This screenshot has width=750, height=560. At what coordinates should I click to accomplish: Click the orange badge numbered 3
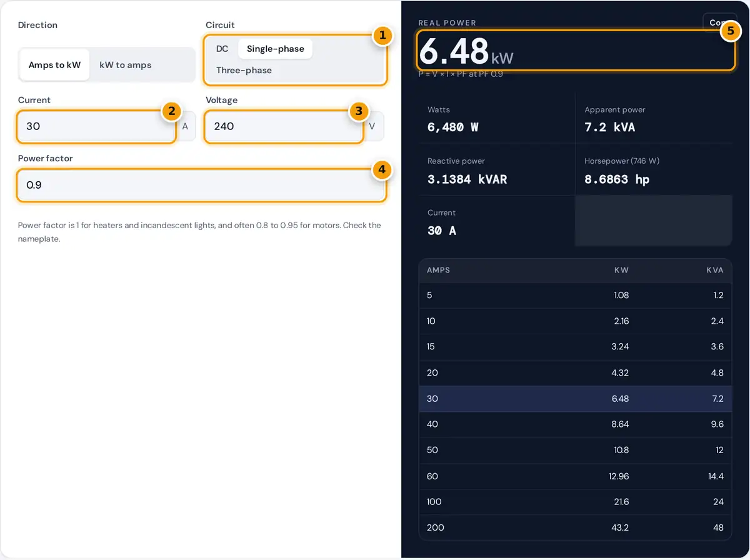click(358, 111)
